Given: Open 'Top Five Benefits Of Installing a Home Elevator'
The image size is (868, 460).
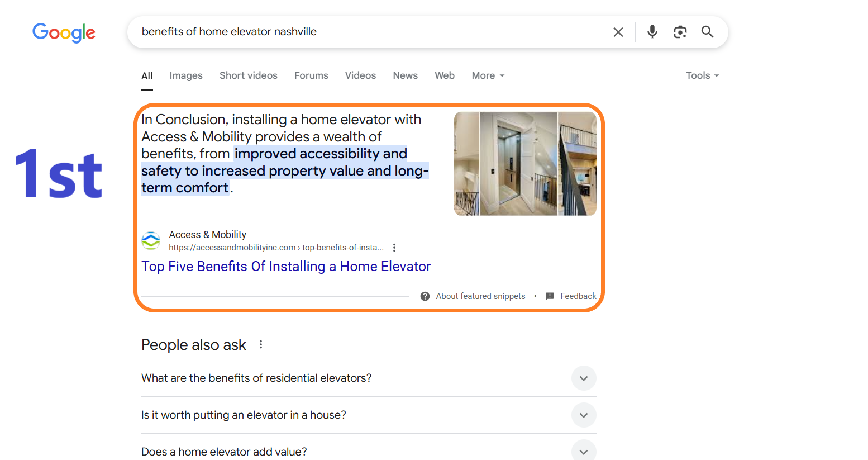Looking at the screenshot, I should [x=286, y=267].
